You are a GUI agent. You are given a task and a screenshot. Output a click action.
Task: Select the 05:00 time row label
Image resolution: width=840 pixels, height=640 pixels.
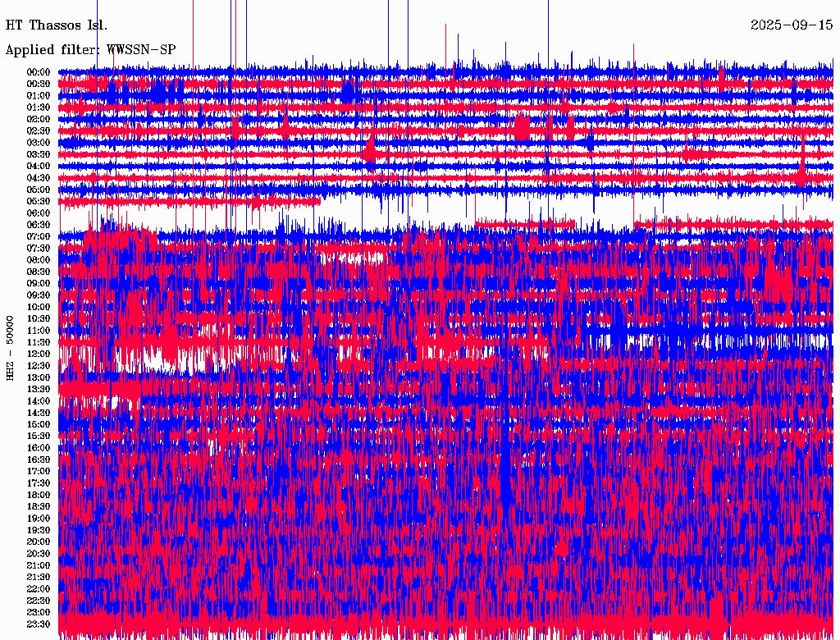39,190
